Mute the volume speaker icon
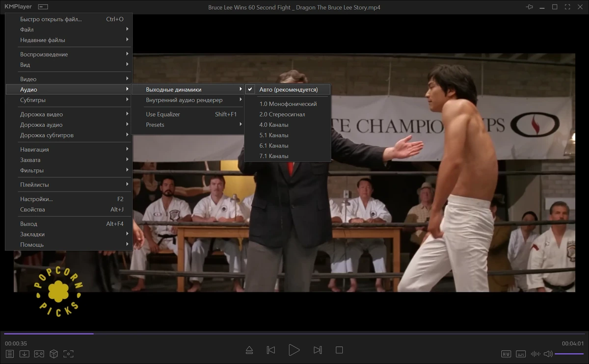Image resolution: width=589 pixels, height=364 pixels. pyautogui.click(x=548, y=354)
